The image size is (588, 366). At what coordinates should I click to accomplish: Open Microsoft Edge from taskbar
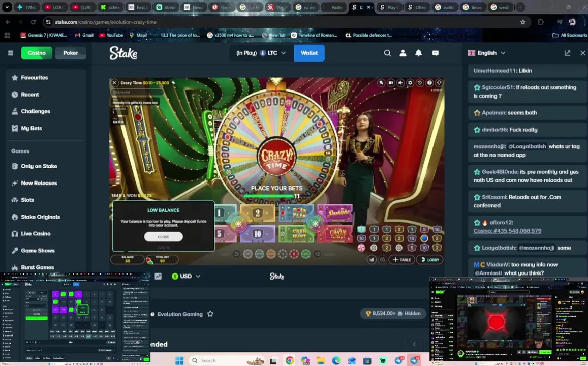point(336,361)
